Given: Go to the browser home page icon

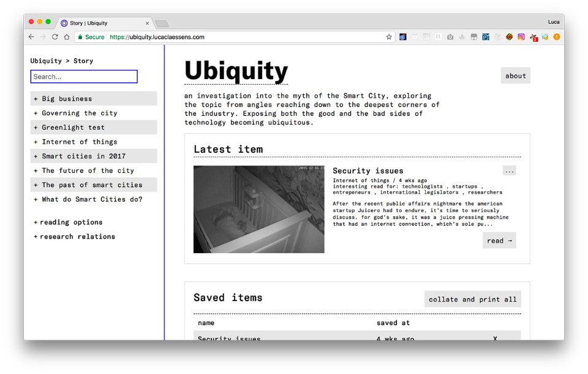Looking at the screenshot, I should click(66, 37).
